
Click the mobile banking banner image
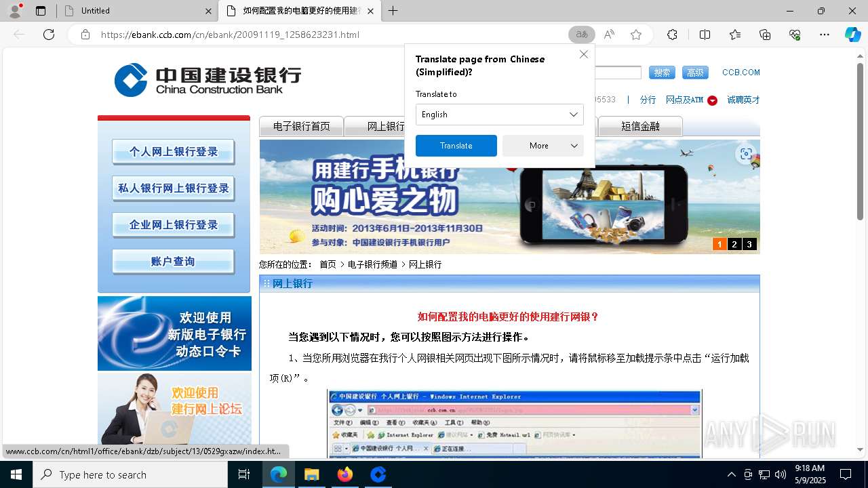click(509, 197)
